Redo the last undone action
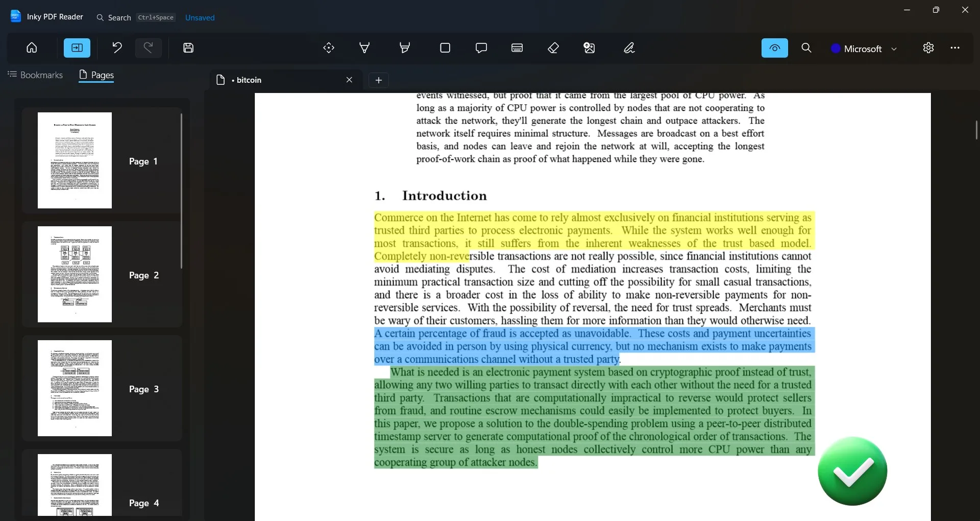 [x=149, y=48]
